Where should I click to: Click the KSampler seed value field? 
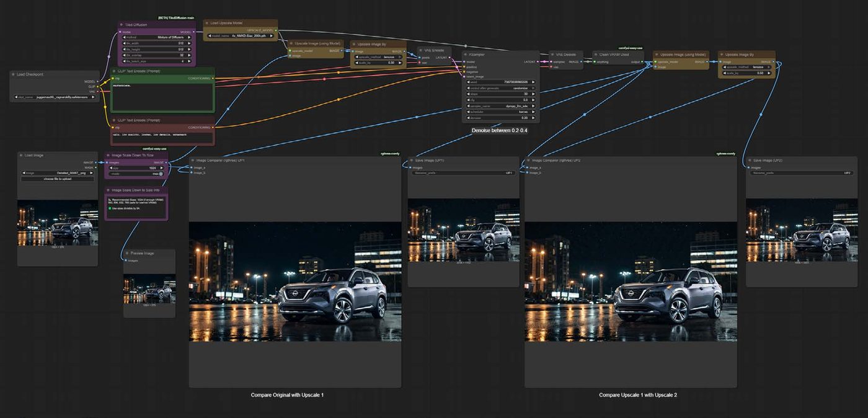pos(501,82)
